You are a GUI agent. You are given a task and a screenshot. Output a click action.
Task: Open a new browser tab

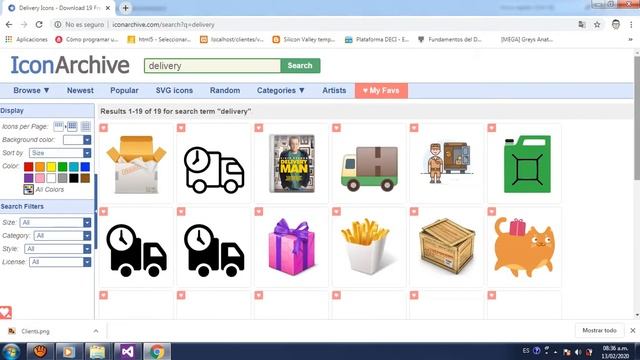[x=126, y=8]
